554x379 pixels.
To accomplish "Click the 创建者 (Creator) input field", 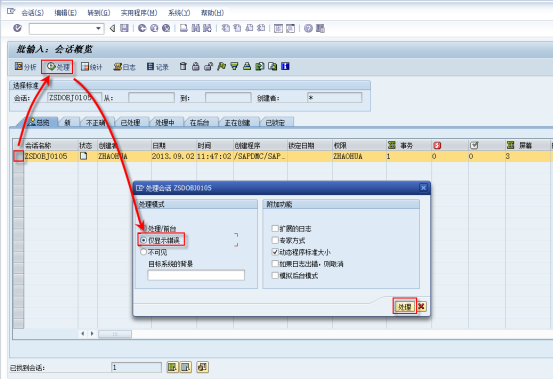I will (x=335, y=97).
